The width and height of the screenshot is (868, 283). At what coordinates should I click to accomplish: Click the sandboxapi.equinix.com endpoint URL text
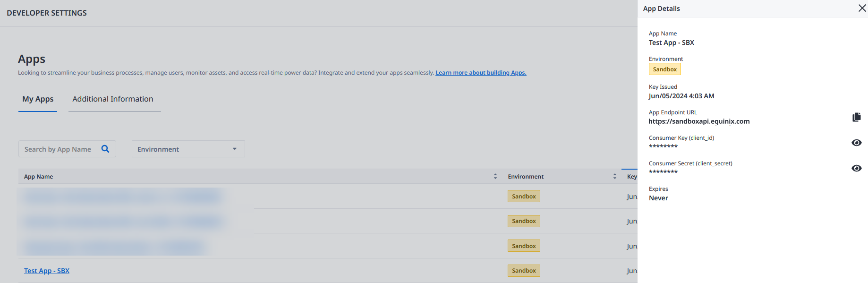tap(699, 121)
